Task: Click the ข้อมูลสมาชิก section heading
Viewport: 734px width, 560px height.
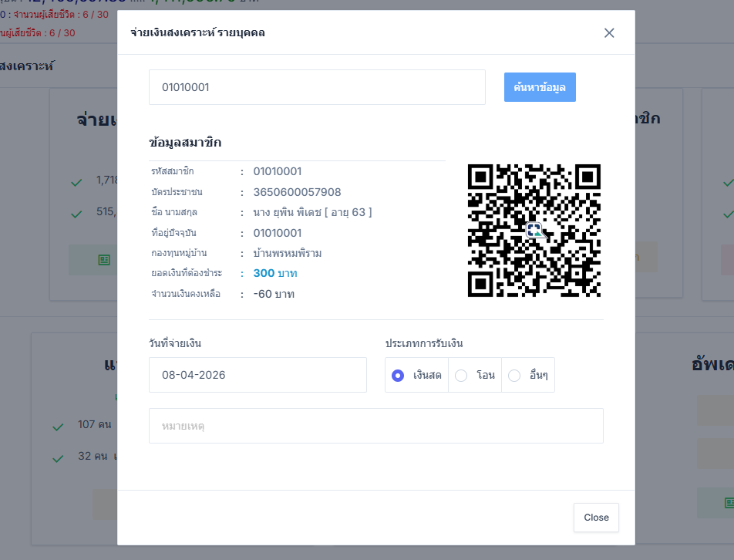Action: (185, 143)
